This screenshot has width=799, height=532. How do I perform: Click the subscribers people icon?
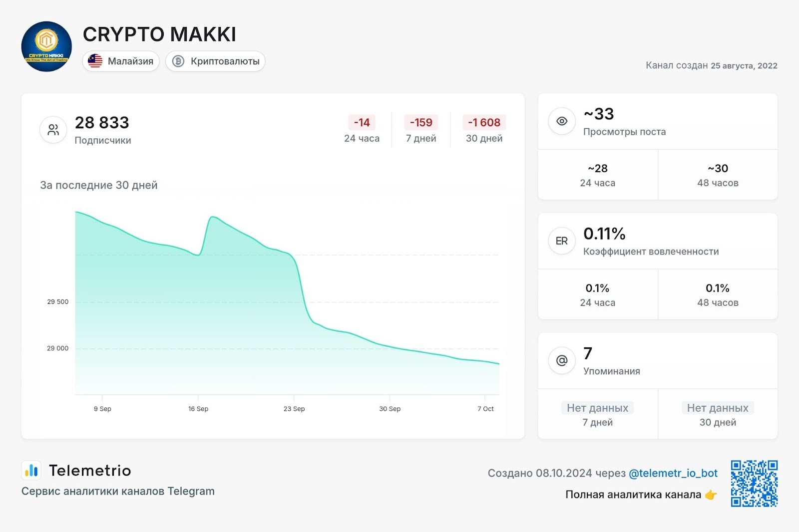[53, 130]
